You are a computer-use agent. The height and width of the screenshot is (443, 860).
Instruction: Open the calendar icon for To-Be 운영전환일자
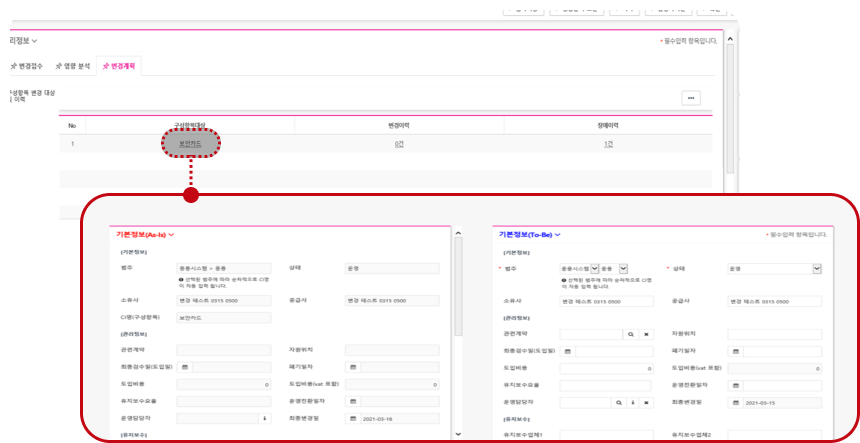736,385
